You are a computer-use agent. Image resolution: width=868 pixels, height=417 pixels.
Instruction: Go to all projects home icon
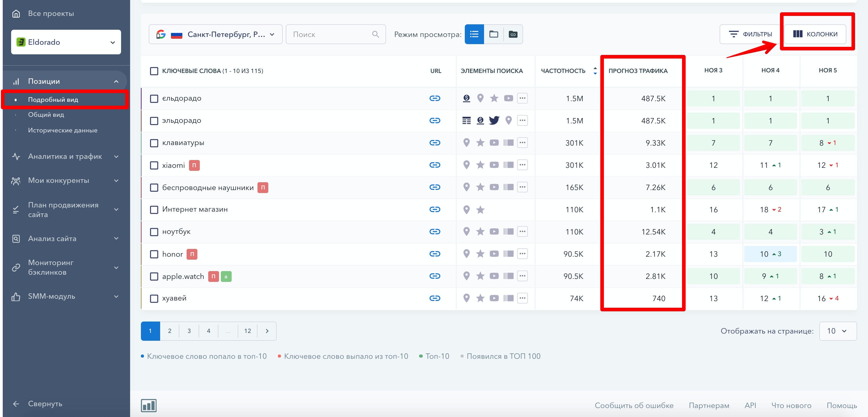[16, 14]
